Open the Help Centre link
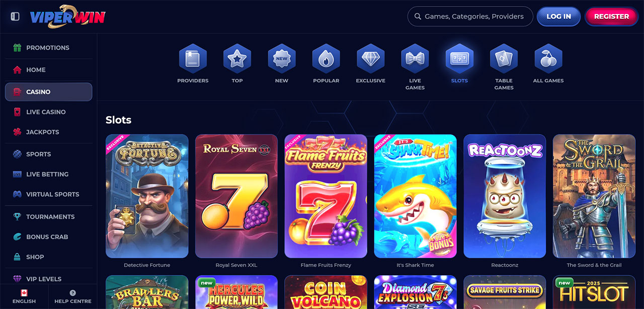644x309 pixels. tap(73, 296)
